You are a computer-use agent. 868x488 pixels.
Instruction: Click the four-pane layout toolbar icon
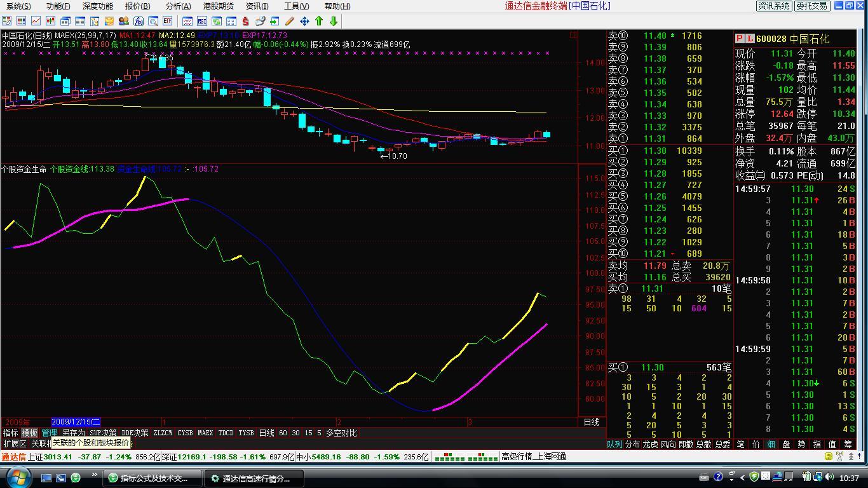pyautogui.click(x=230, y=21)
